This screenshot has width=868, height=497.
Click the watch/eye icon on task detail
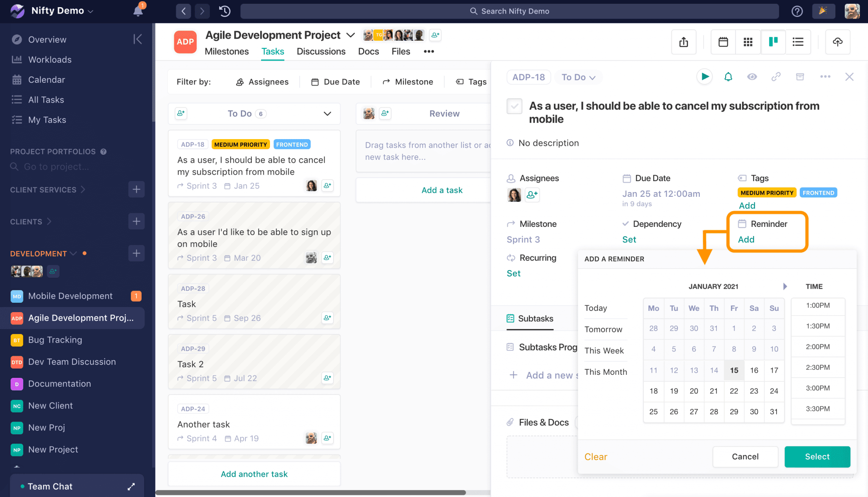pyautogui.click(x=752, y=76)
